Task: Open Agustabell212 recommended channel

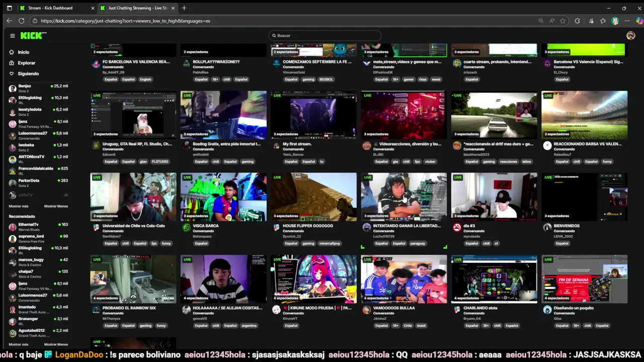Action: [38, 333]
